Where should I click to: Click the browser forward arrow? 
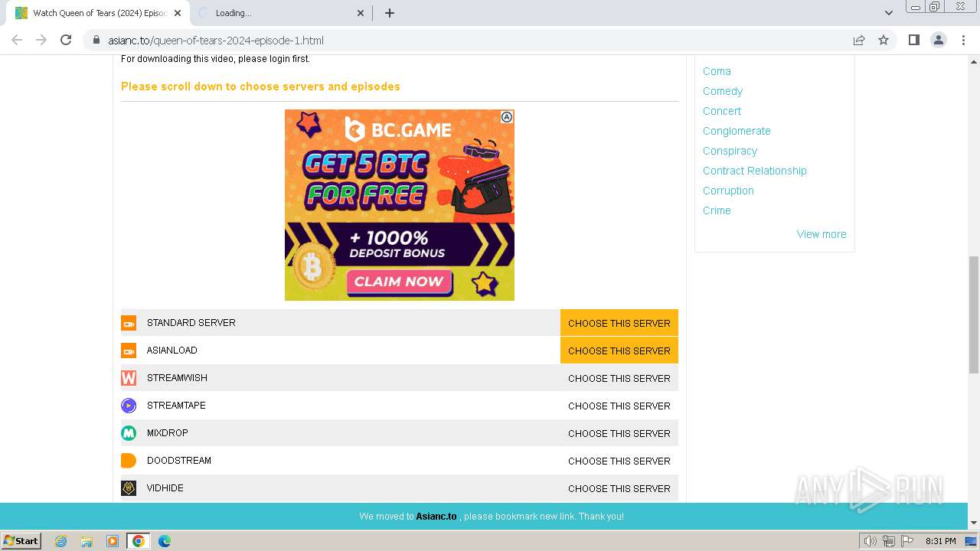click(41, 40)
